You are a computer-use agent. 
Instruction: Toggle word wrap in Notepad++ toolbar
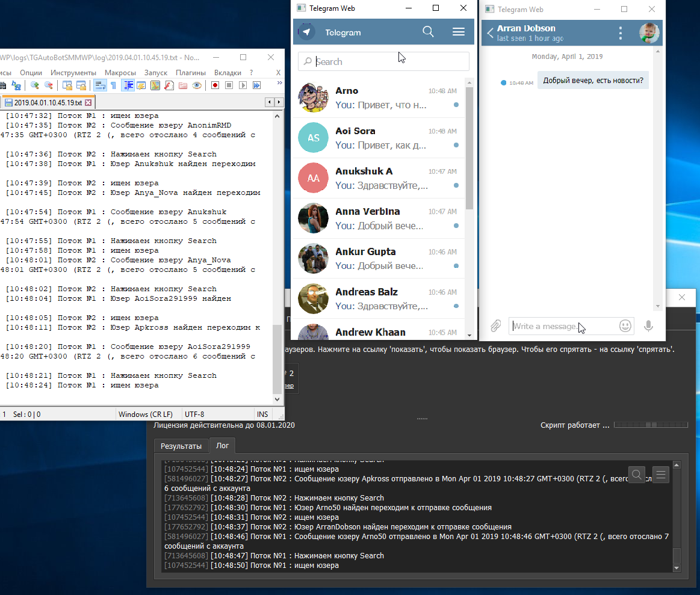pyautogui.click(x=100, y=86)
